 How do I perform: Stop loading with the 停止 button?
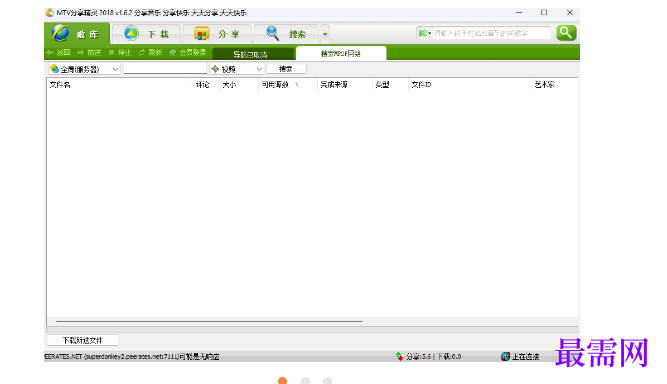click(120, 52)
